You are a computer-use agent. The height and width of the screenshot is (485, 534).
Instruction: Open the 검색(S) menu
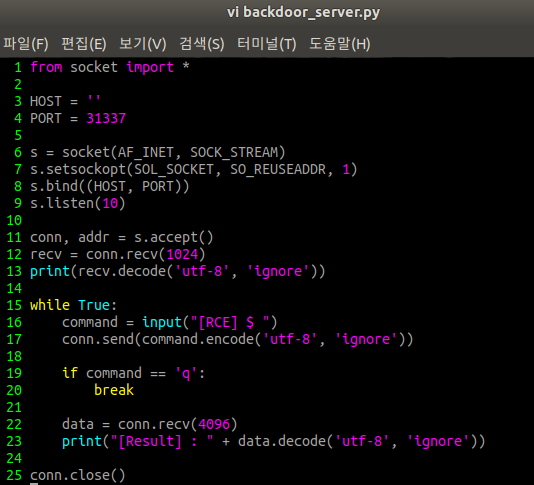[202, 44]
